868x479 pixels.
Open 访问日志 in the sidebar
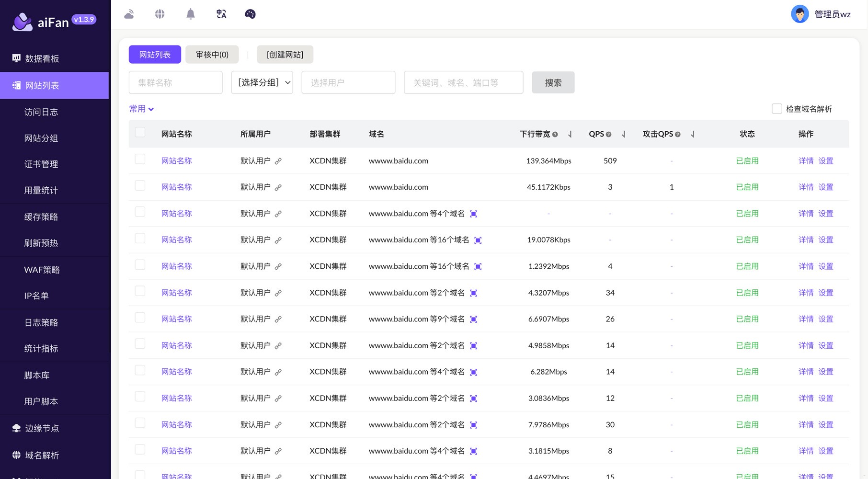tap(41, 112)
